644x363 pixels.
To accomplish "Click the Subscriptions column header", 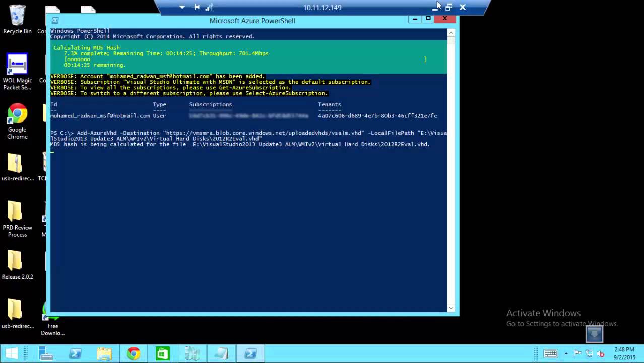I will coord(211,104).
